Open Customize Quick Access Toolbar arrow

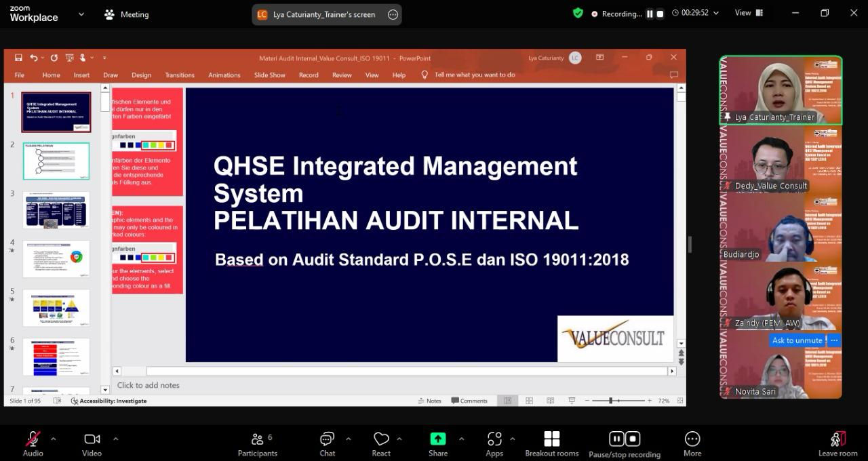[x=104, y=58]
